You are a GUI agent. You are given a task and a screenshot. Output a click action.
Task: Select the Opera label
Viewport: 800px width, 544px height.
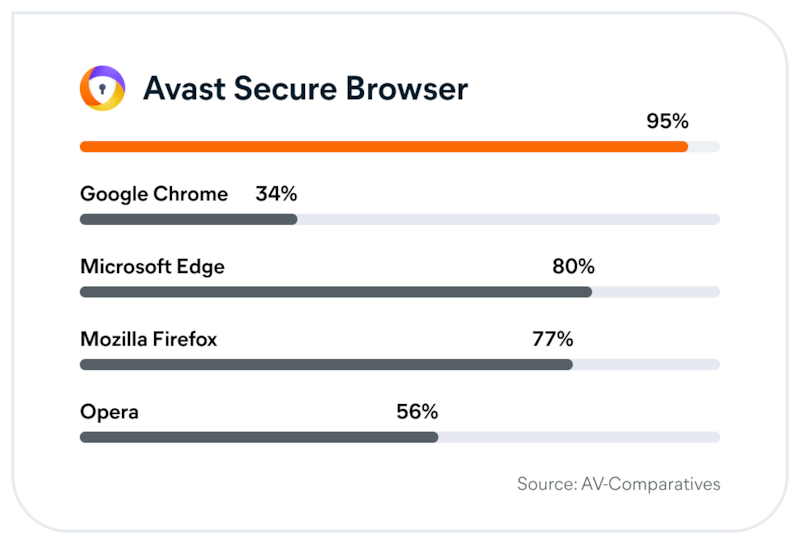coord(109,412)
